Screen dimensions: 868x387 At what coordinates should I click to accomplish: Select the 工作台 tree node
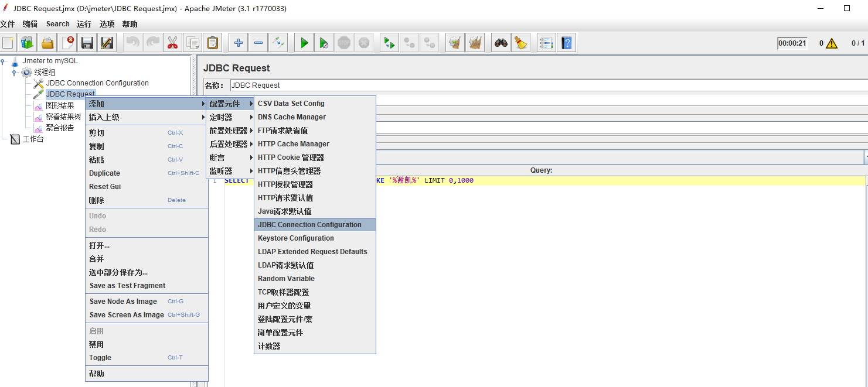point(33,139)
